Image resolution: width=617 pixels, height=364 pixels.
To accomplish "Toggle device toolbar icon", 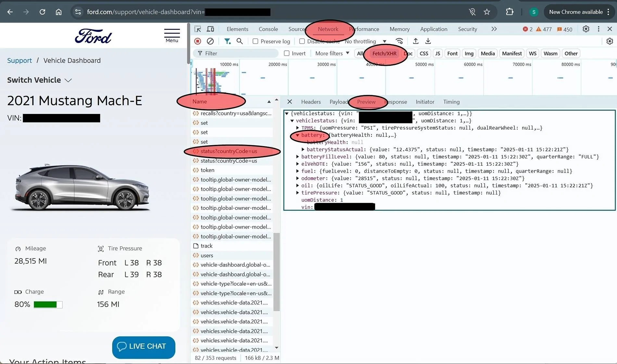I will coord(210,29).
